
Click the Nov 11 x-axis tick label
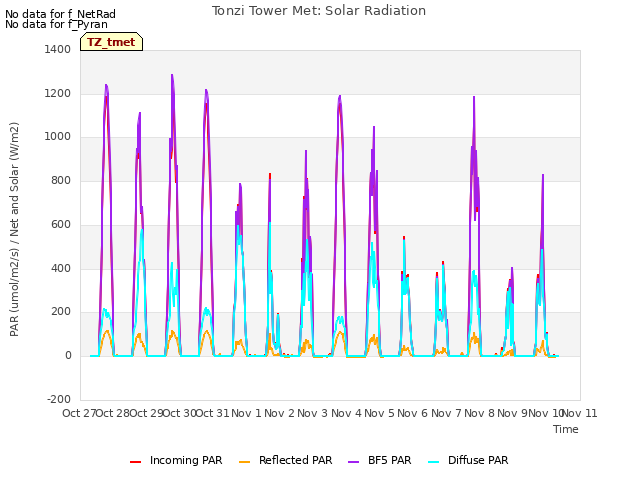[580, 413]
